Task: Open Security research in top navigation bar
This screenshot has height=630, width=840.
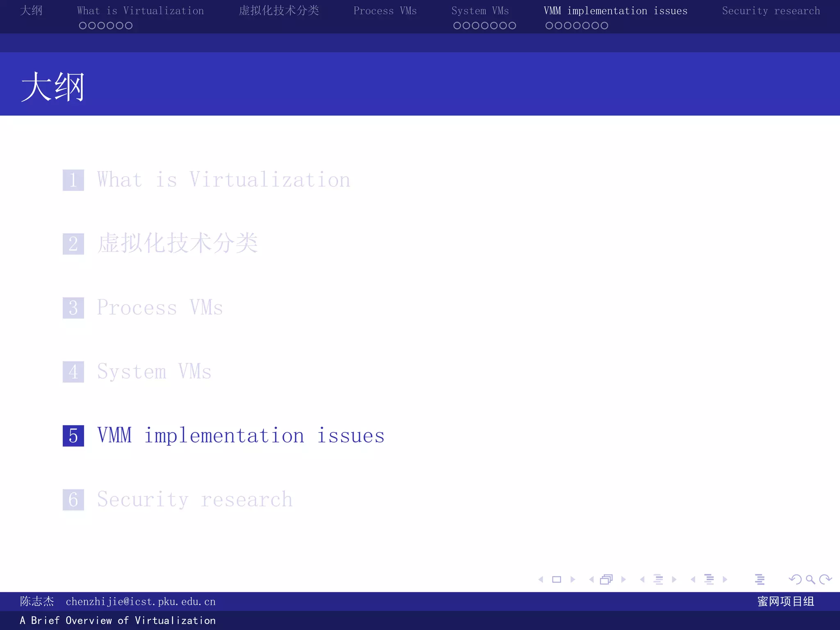Action: tap(771, 11)
